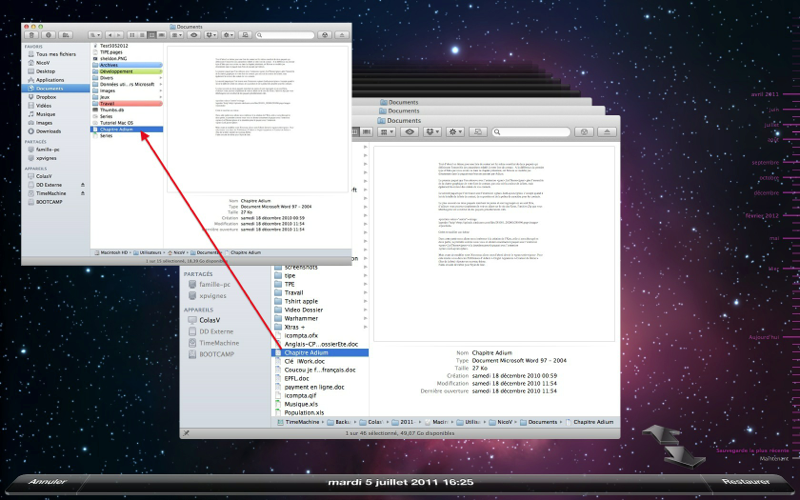
Task: Eject the TimeMachine drive in front sidebar
Action: click(82, 194)
